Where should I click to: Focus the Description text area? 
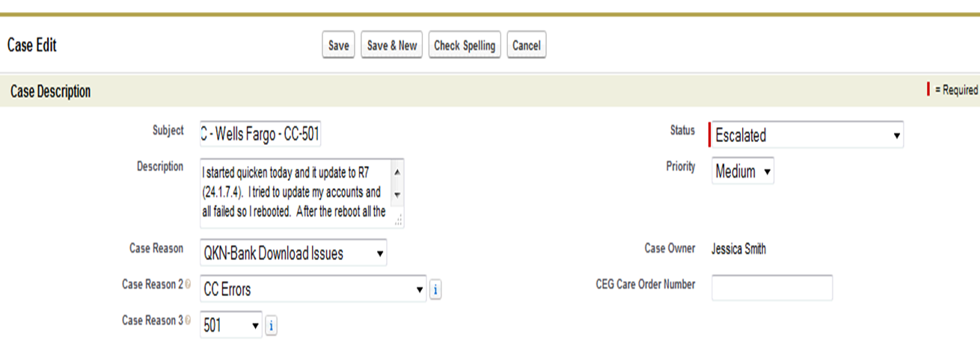(x=295, y=192)
